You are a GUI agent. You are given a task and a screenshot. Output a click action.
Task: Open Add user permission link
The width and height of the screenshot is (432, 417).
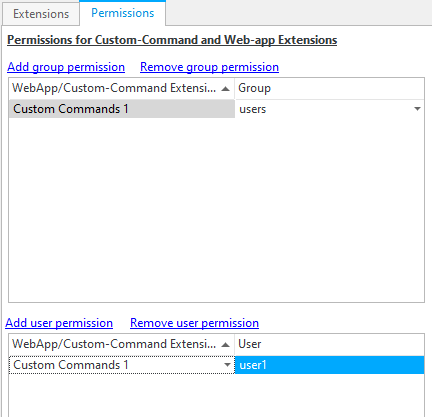[59, 323]
